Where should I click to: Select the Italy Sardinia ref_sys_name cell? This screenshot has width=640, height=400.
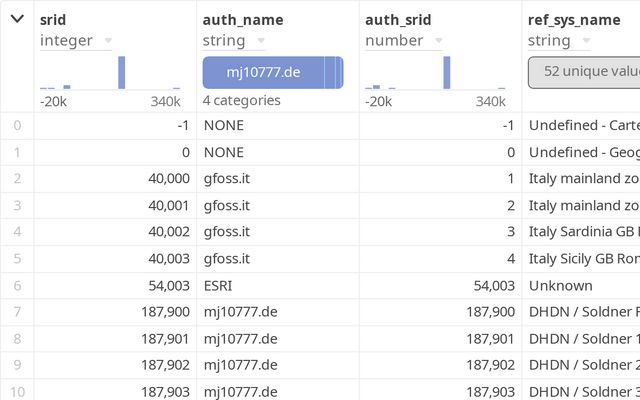tap(583, 232)
